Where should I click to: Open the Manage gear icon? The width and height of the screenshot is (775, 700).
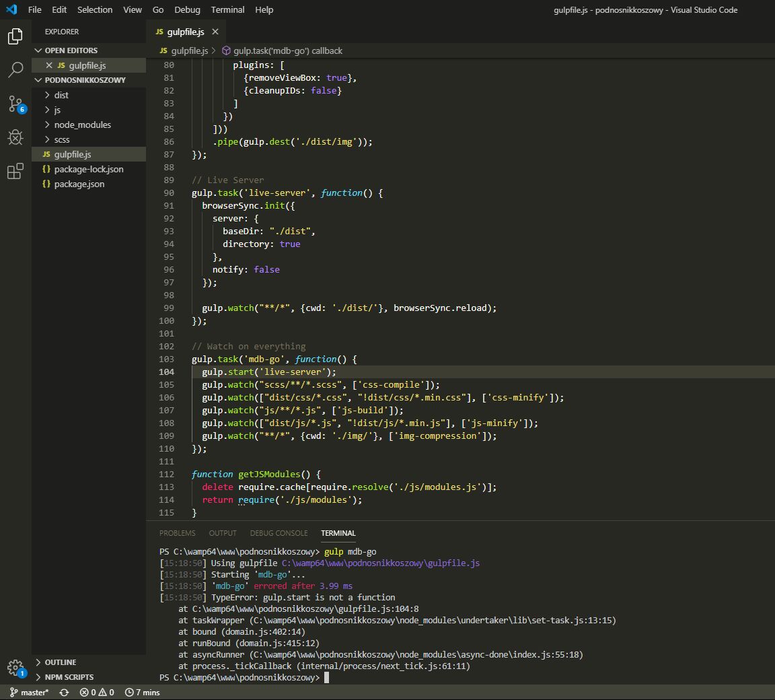[15, 668]
